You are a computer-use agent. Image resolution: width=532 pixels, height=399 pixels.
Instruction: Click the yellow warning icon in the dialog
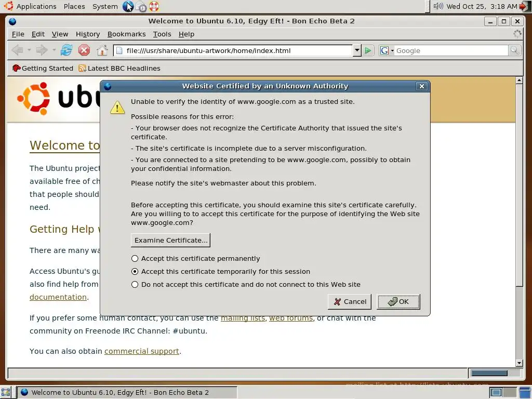(117, 107)
